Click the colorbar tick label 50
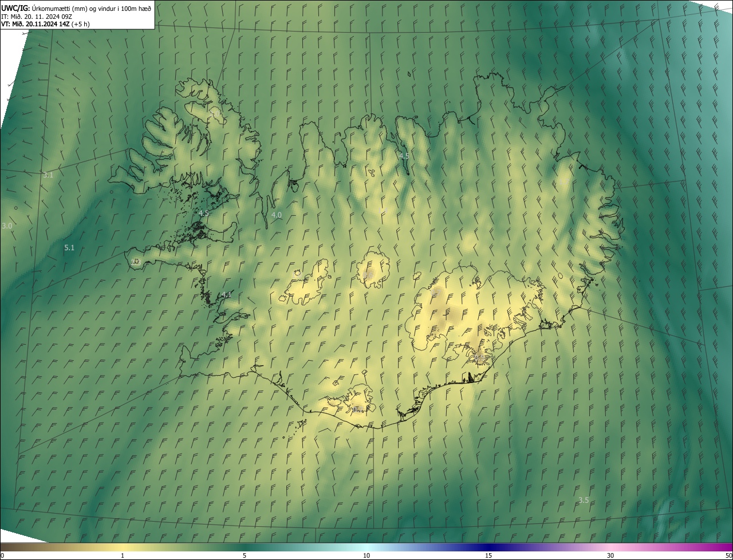Screen dimensions: 733x560 (x=728, y=555)
